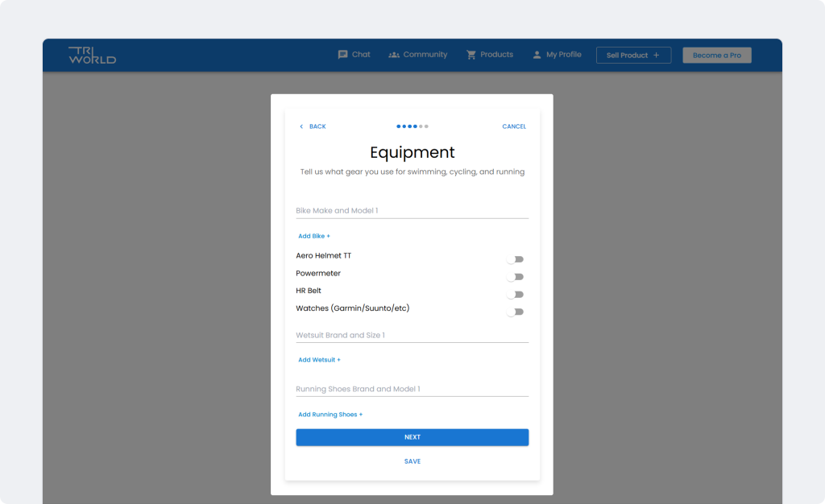Open the Products menu item
Image resolution: width=825 pixels, height=504 pixels.
click(495, 54)
